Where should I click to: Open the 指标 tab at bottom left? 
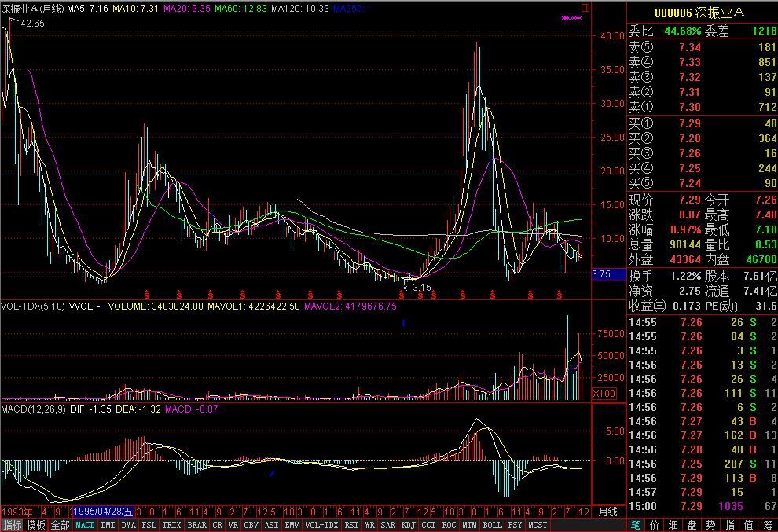tap(12, 525)
